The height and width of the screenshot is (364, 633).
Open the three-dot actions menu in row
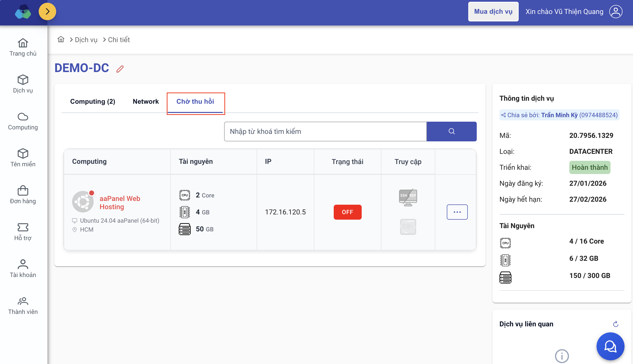(457, 212)
